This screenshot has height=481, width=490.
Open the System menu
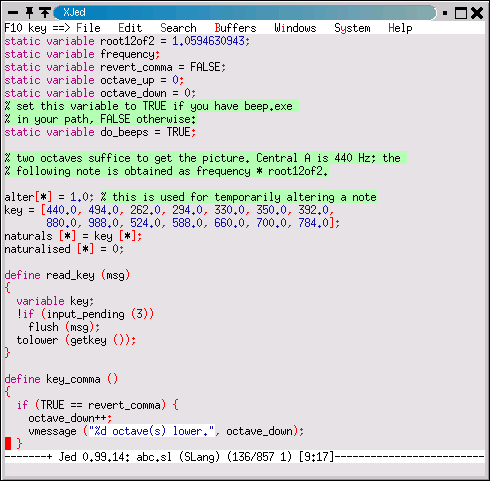[352, 28]
